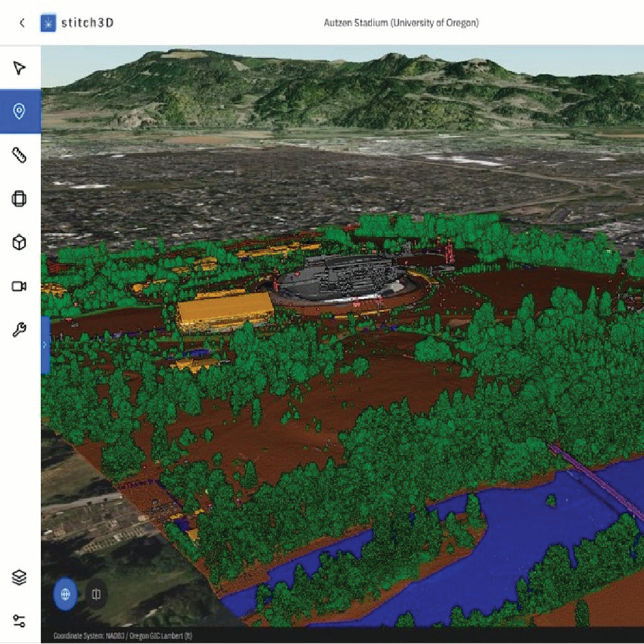Click the location pin annotation tool
Image resolution: width=644 pixels, height=644 pixels.
click(x=19, y=111)
